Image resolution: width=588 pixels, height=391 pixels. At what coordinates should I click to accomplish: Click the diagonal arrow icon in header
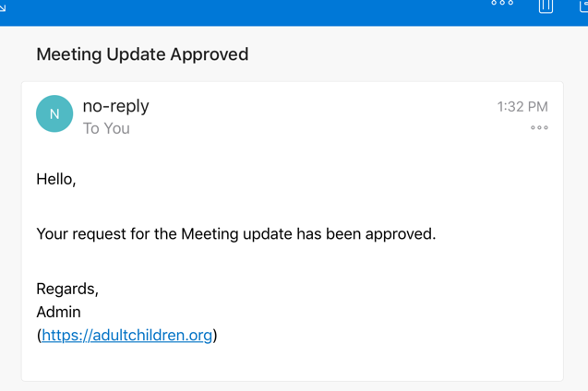(x=2, y=7)
